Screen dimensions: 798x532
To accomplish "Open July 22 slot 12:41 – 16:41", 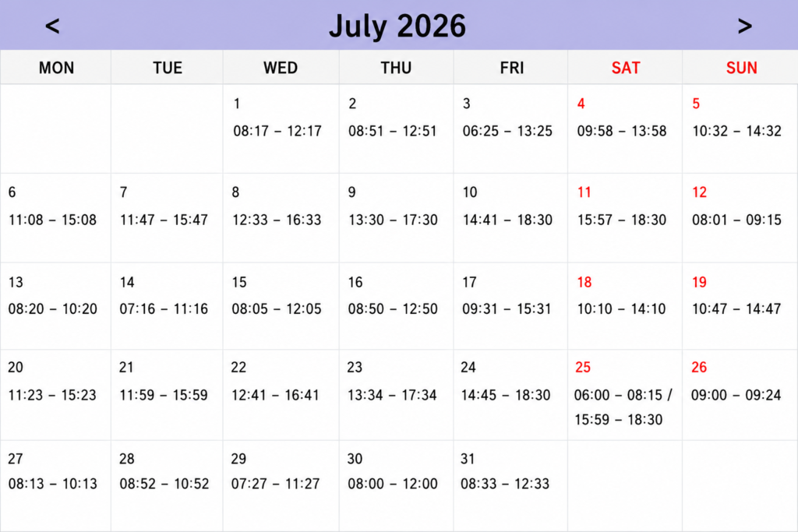I will pos(275,395).
